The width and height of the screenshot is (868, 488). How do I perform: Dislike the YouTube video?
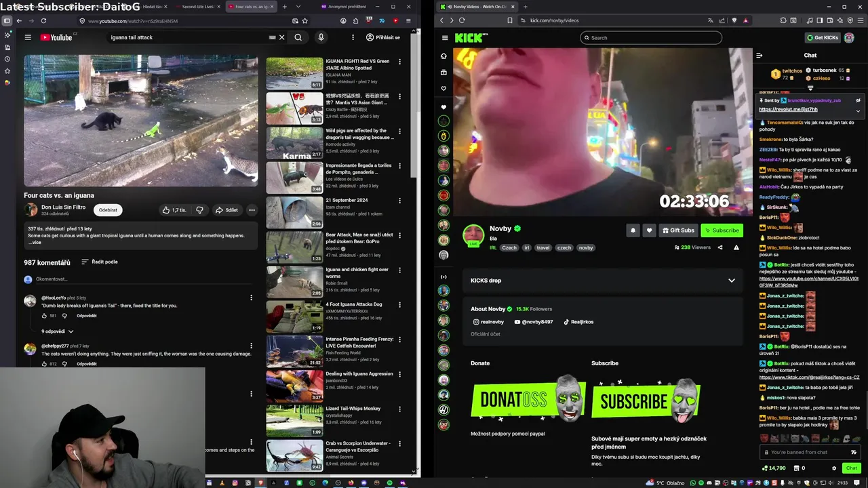199,210
